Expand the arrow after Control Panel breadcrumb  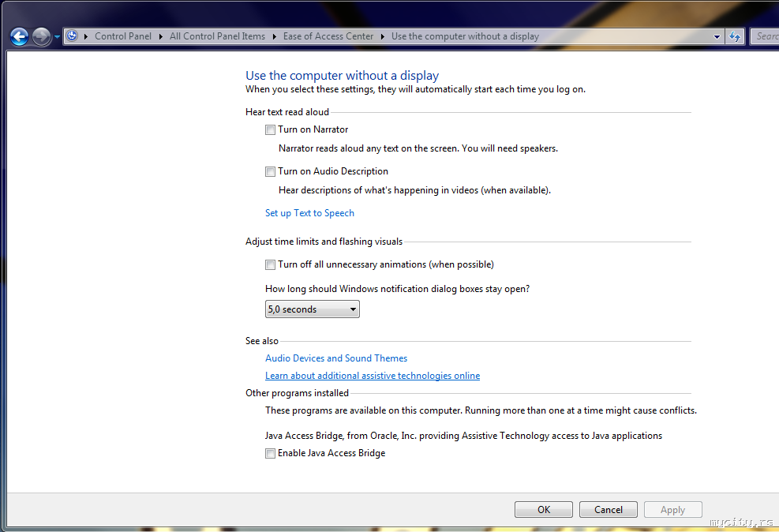(x=160, y=36)
